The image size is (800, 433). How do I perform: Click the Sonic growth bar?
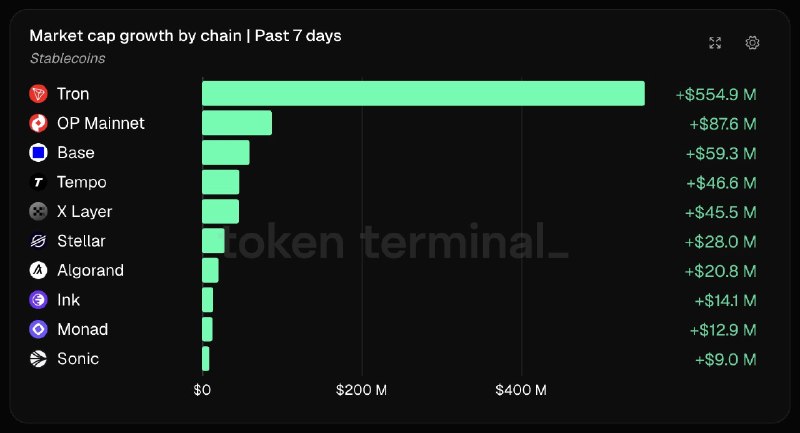coord(206,359)
